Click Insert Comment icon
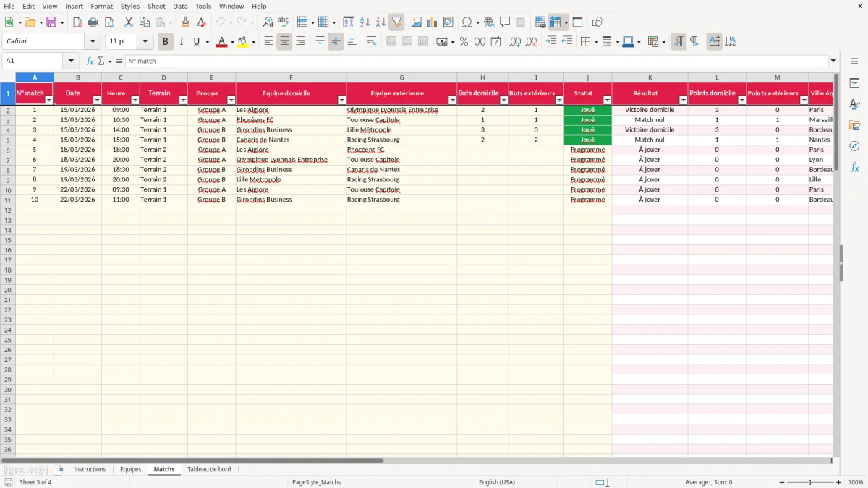 point(505,22)
